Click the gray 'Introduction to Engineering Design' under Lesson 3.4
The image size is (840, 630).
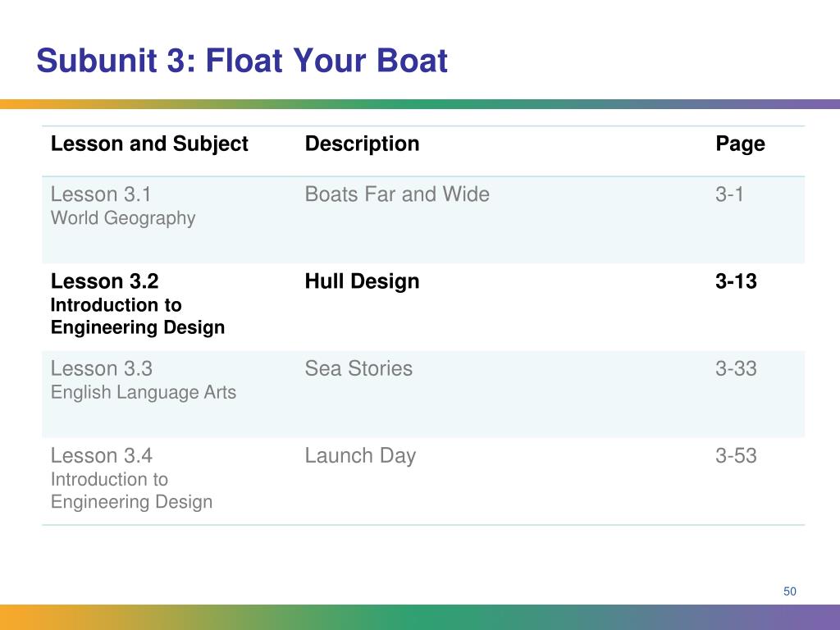pyautogui.click(x=132, y=491)
